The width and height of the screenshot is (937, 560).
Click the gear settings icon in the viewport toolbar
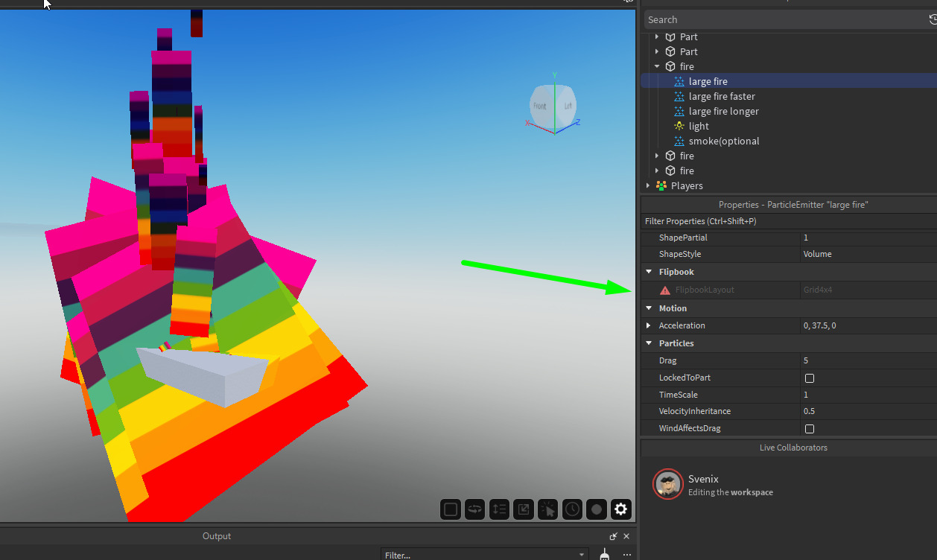(x=620, y=509)
